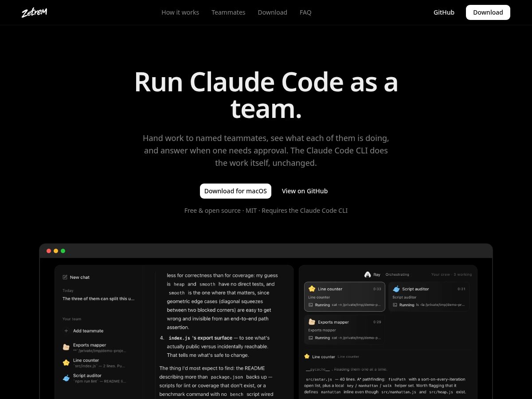Go to the Teammates nav section

pyautogui.click(x=228, y=12)
